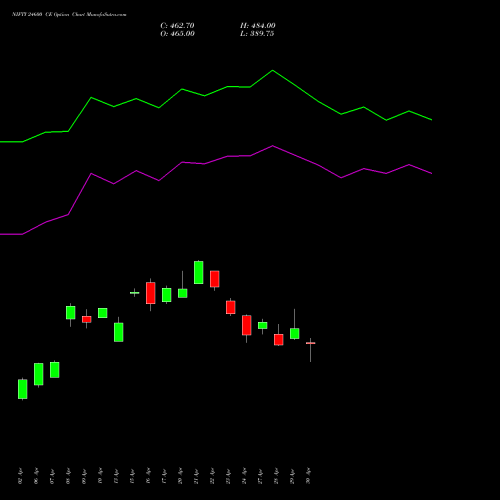Screen dimensions: 500x500
Task: Select the 29 Apr date label
Action: [x=292, y=476]
